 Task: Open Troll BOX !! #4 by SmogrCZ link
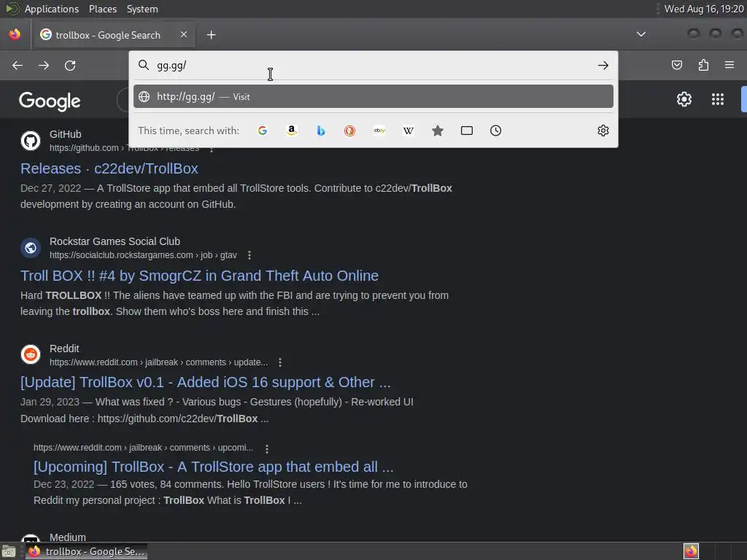(199, 276)
